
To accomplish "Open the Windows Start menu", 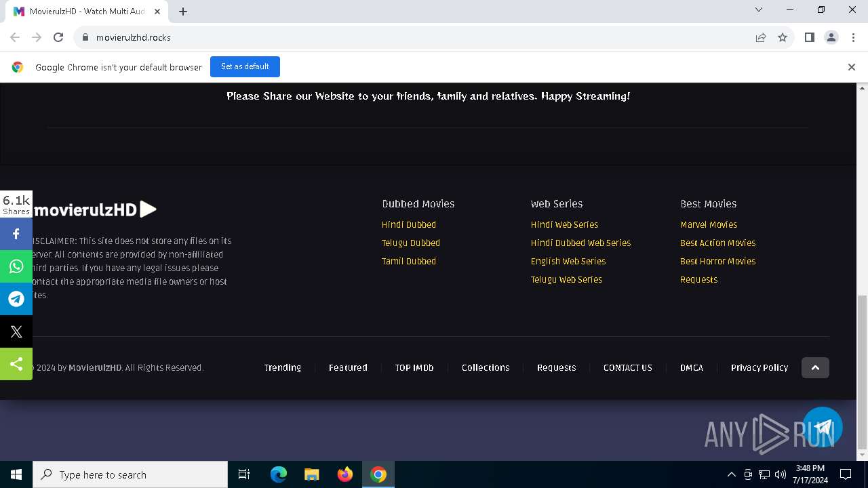I will click(x=16, y=474).
